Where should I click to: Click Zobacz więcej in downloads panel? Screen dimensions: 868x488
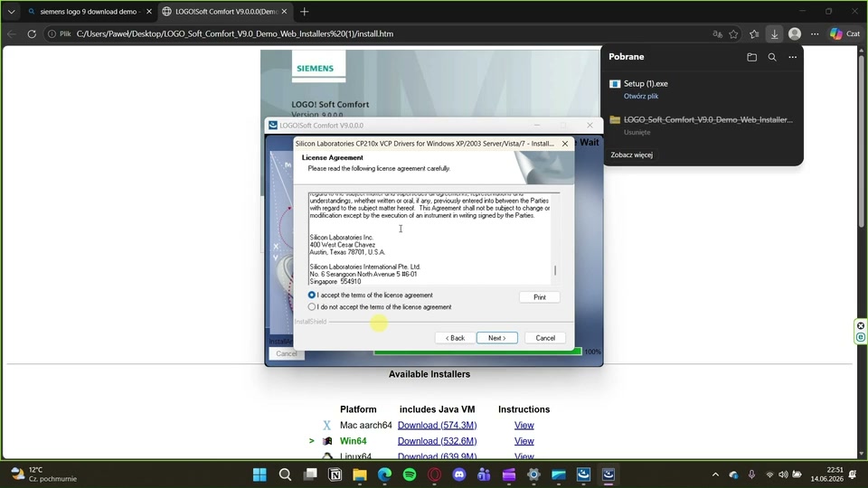(631, 155)
